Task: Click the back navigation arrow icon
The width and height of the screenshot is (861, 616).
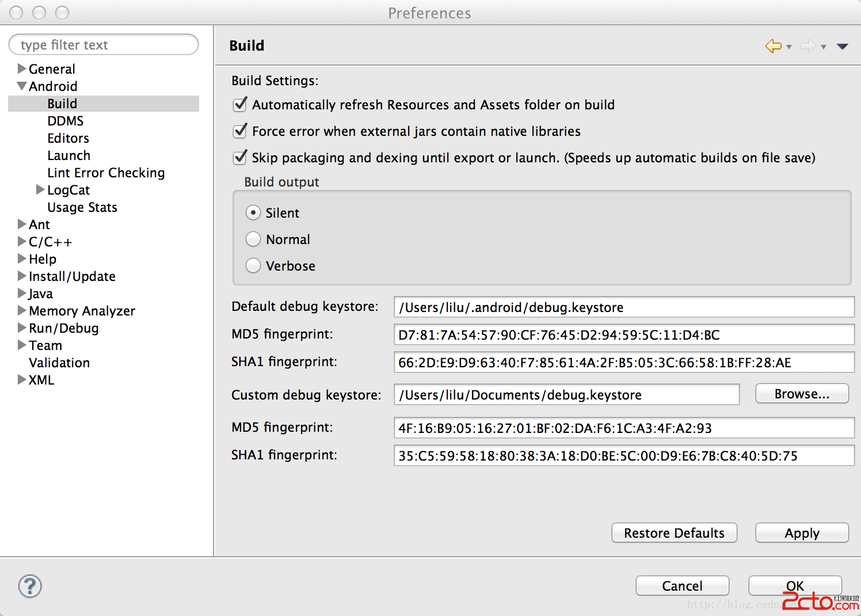Action: point(773,46)
